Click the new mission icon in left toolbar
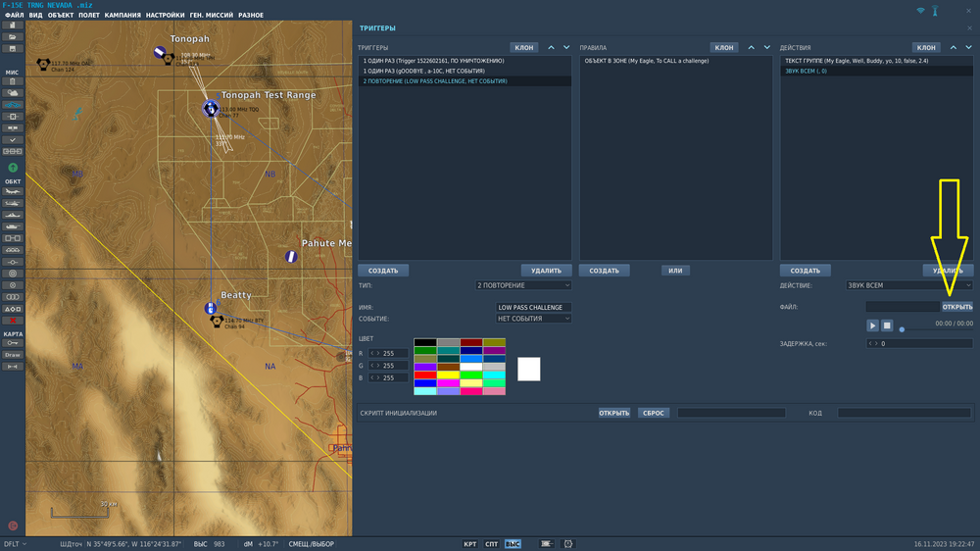980x551 pixels. click(x=13, y=25)
